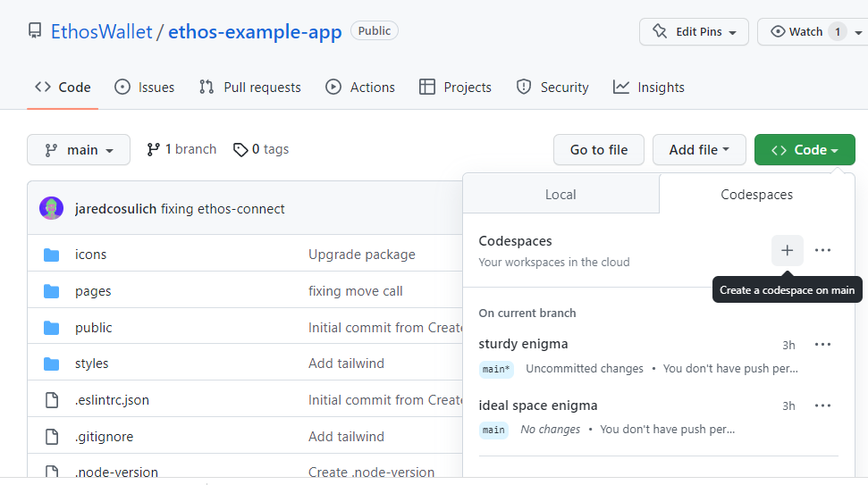
Task: Open the ideal space enigma codespace
Action: [538, 406]
